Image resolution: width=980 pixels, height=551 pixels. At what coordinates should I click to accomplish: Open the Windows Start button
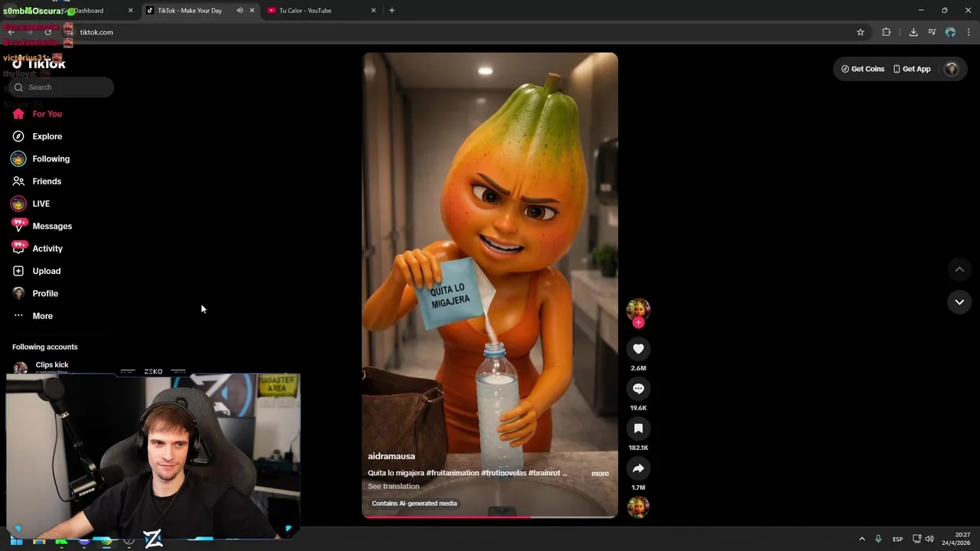[x=16, y=540]
